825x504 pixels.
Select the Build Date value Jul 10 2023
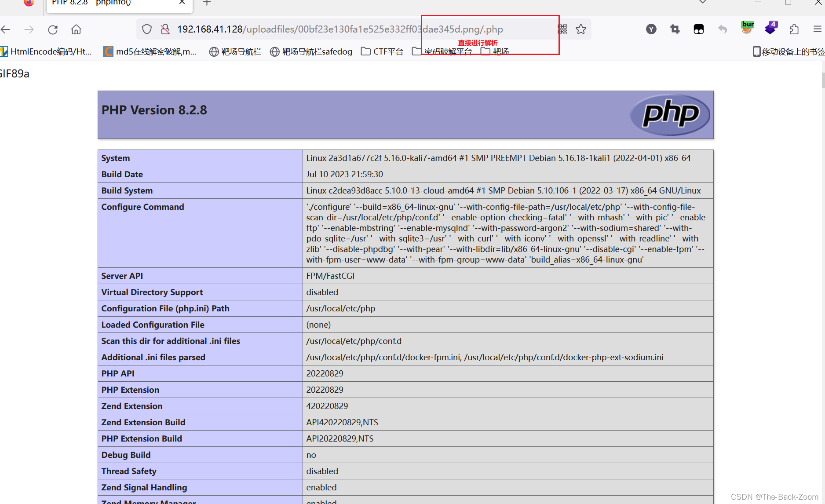345,174
